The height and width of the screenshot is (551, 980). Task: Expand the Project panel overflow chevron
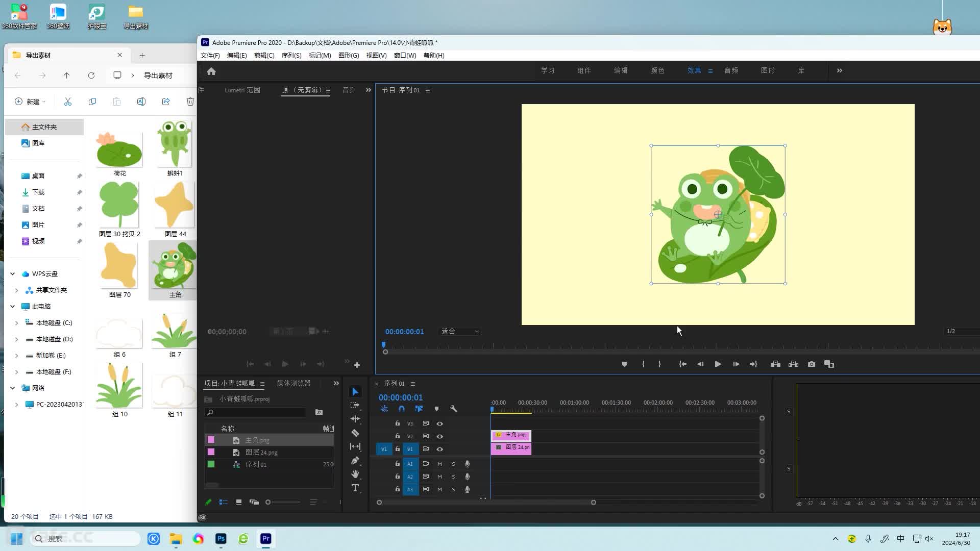tap(336, 384)
